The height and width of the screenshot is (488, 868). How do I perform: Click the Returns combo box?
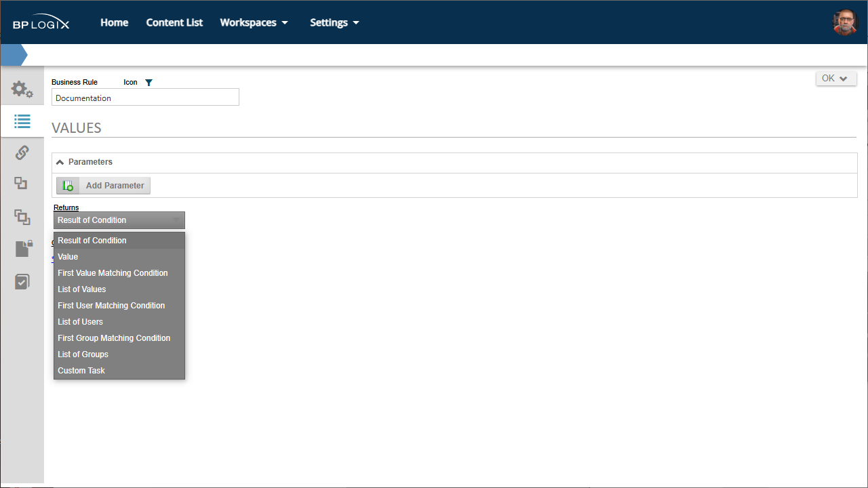(x=119, y=220)
